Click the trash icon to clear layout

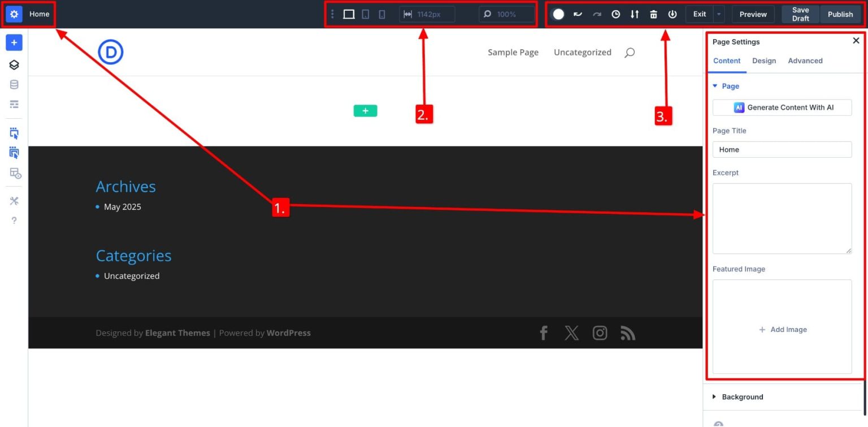point(653,14)
